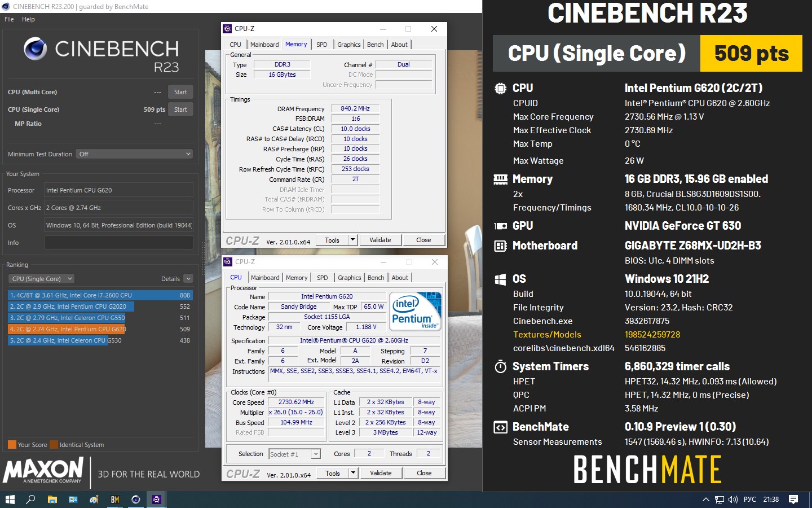The height and width of the screenshot is (508, 812).
Task: Click Validate in lower CPU-Z window
Action: click(381, 473)
